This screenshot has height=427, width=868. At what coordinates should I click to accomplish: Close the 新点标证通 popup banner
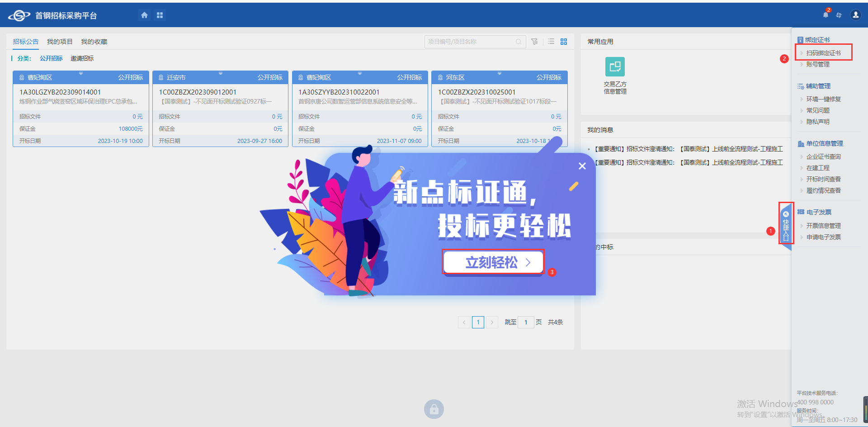[582, 166]
